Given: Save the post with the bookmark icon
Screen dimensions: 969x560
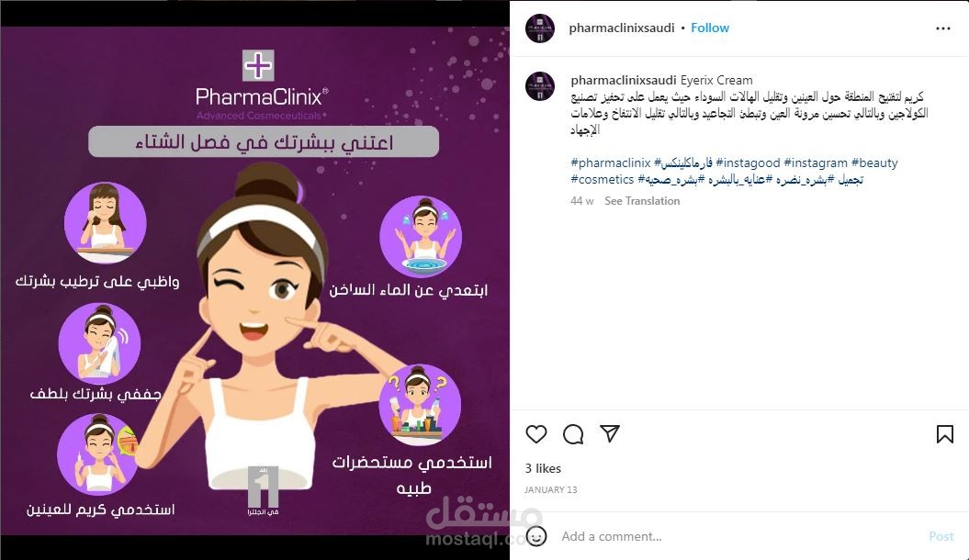Looking at the screenshot, I should pyautogui.click(x=944, y=434).
